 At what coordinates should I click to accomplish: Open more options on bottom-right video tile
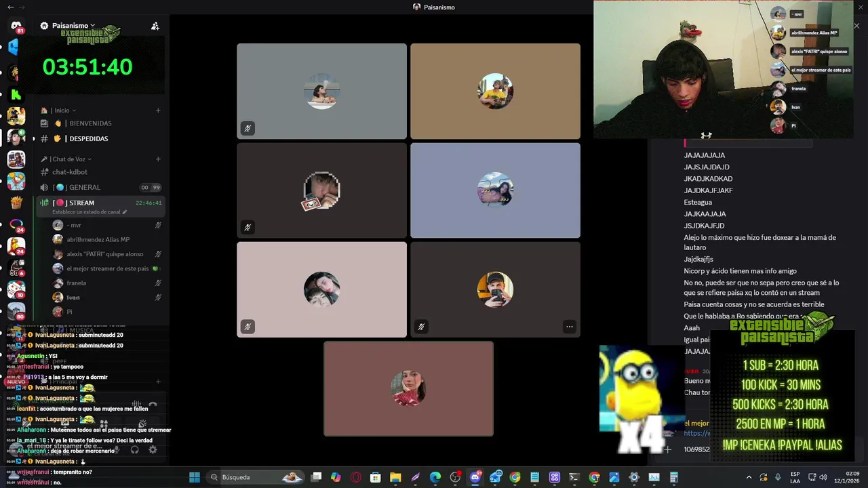(x=570, y=327)
